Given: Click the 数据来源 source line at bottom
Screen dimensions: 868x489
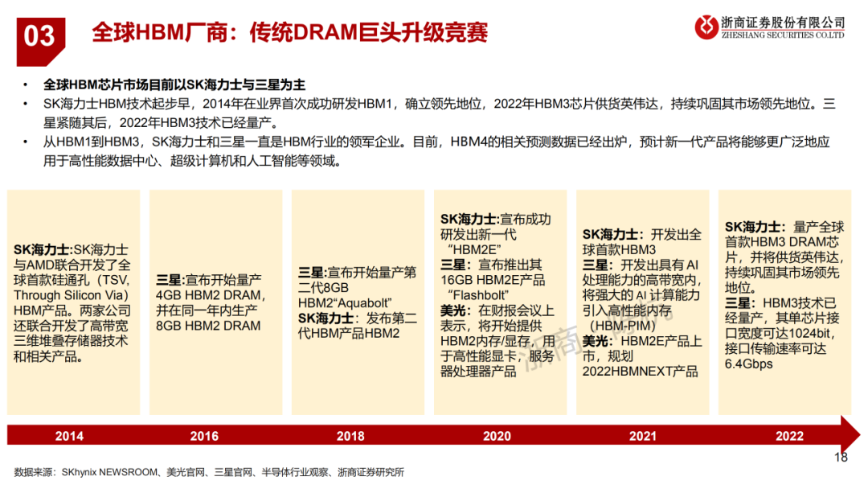Looking at the screenshot, I should coord(209,472).
